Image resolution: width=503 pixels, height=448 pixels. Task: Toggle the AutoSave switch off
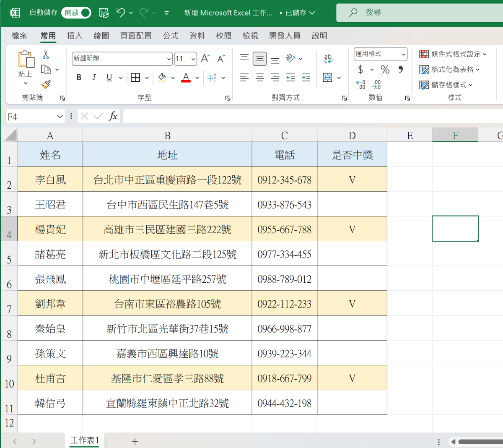point(76,13)
